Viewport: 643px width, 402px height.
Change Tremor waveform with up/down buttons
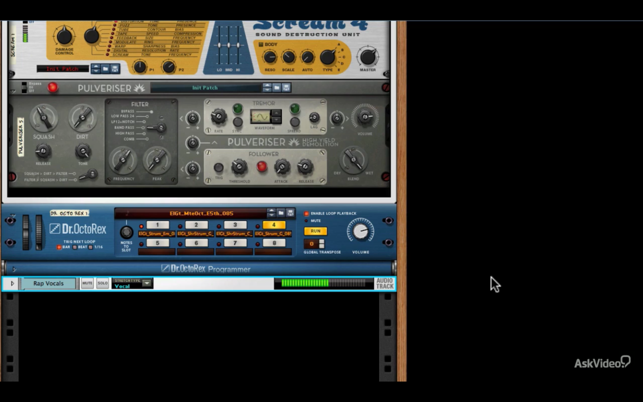click(276, 116)
